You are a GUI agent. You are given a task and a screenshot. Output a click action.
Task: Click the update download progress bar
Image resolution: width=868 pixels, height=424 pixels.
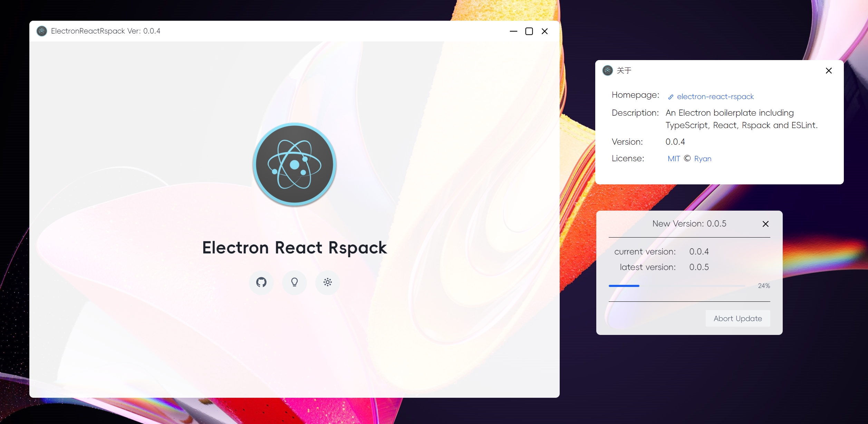pos(677,286)
